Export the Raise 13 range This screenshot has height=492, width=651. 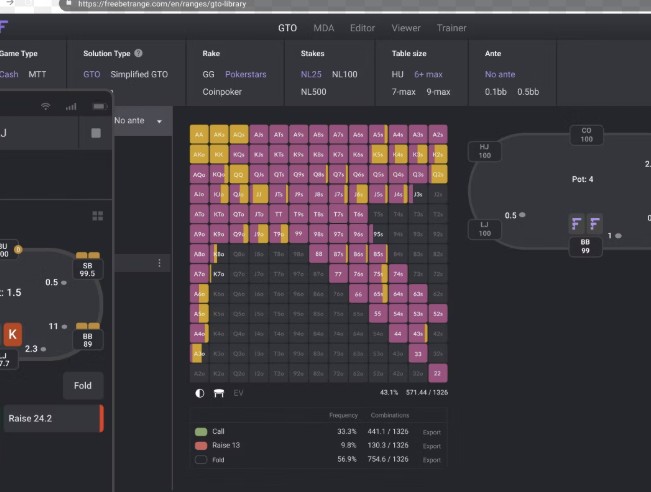coord(432,446)
